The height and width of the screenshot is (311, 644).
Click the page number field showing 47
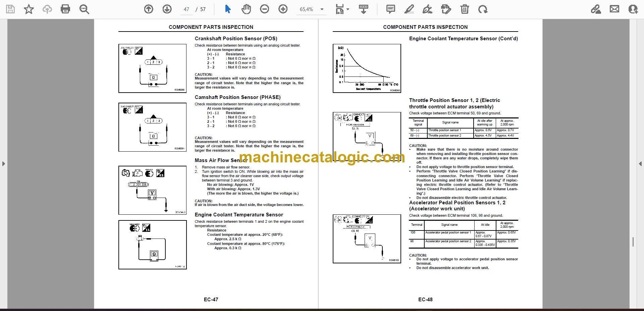pyautogui.click(x=186, y=9)
